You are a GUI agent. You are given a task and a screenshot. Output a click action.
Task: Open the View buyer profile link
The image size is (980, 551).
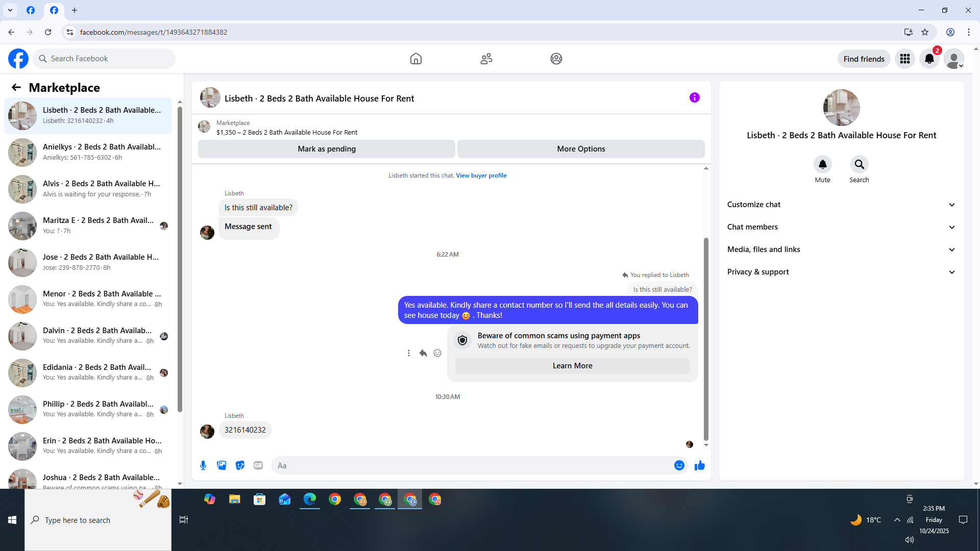(481, 176)
